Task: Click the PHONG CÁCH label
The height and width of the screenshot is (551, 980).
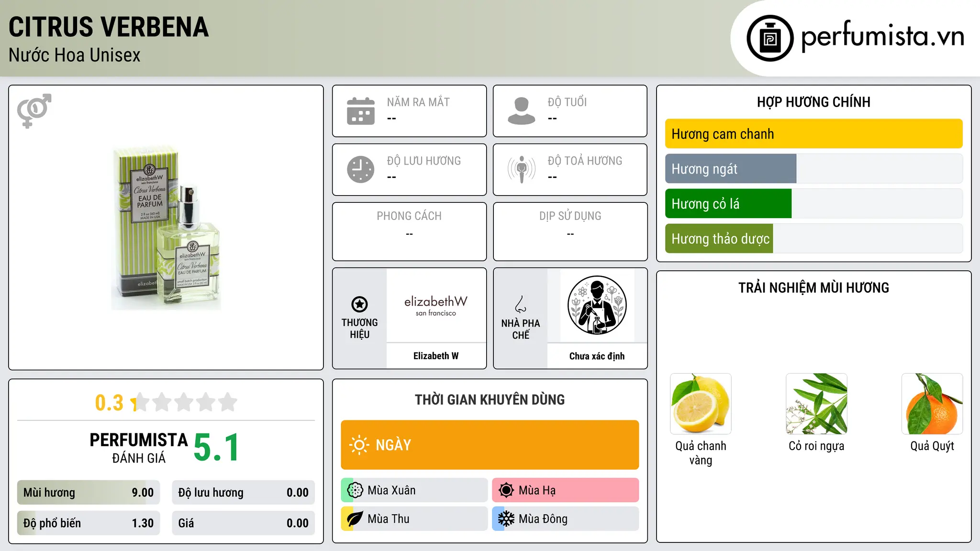Action: 409,216
